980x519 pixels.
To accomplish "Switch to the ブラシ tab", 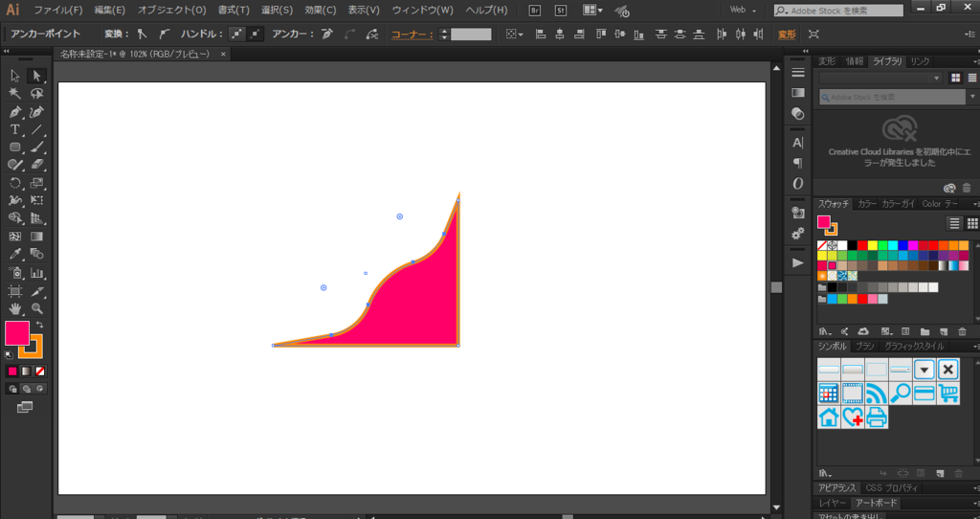I will click(865, 347).
